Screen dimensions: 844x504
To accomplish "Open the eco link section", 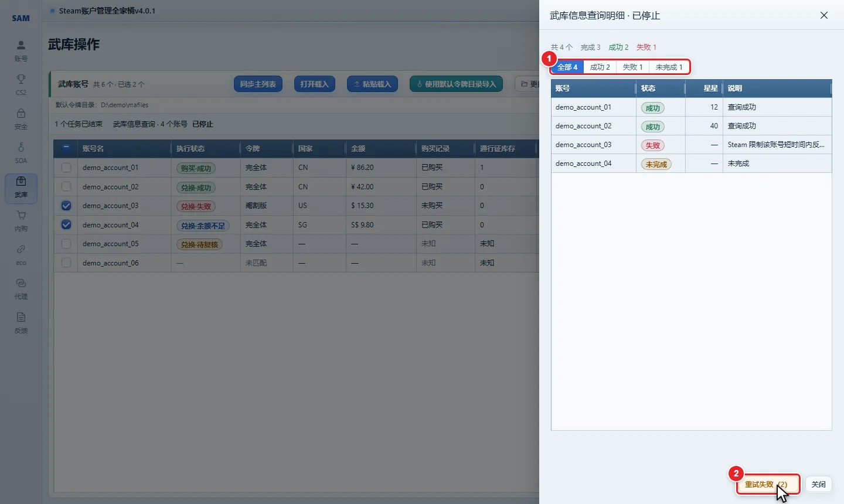I will pos(21,255).
